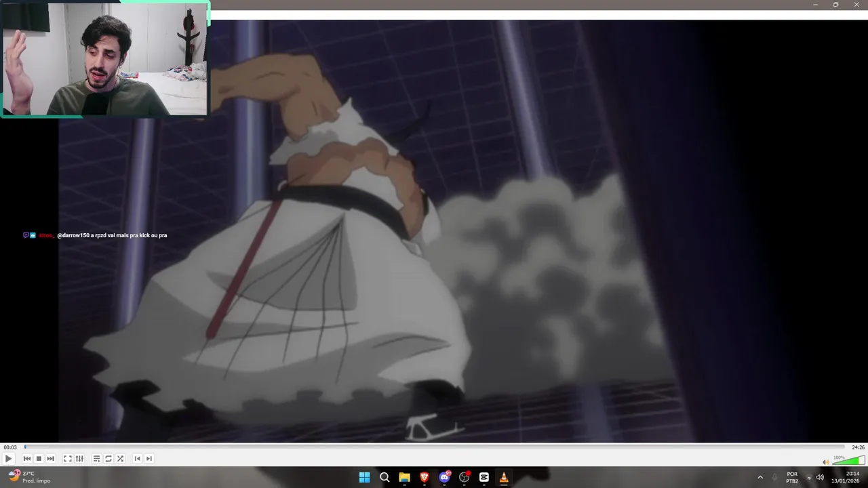The width and height of the screenshot is (868, 488).
Task: Open extended settings and effects
Action: click(79, 459)
